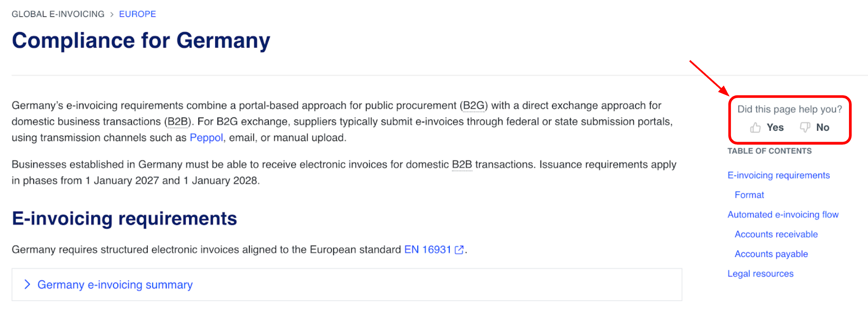Jump to Legal resources in contents

click(x=760, y=274)
